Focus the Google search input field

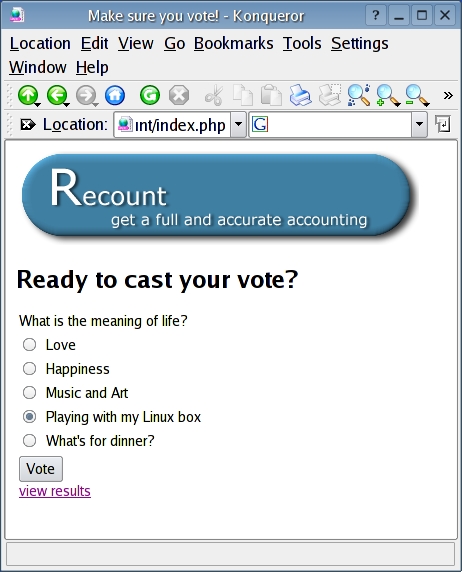click(x=339, y=124)
